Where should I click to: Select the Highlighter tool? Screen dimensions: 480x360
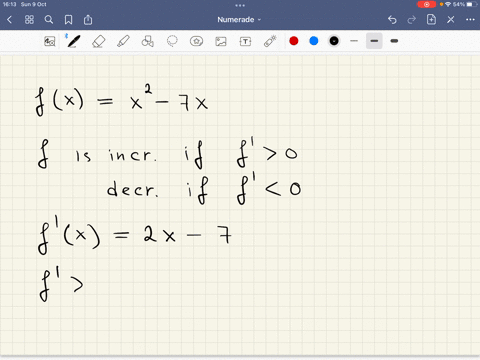point(123,41)
